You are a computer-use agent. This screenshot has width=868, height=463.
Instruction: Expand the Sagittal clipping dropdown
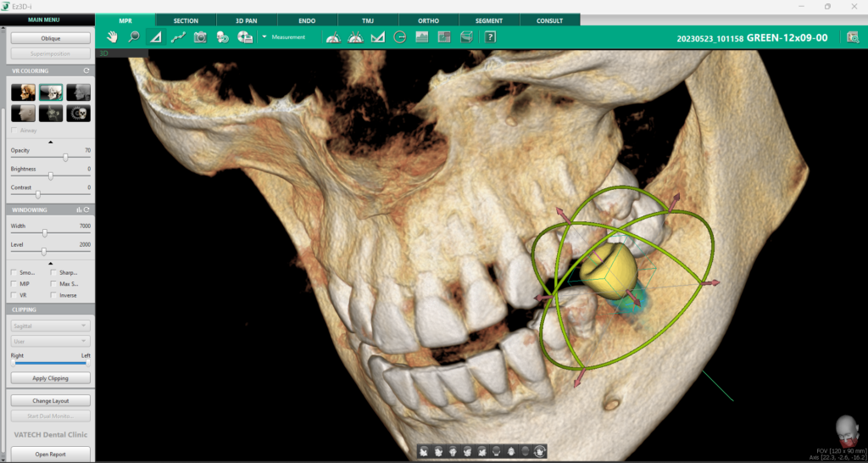click(49, 325)
